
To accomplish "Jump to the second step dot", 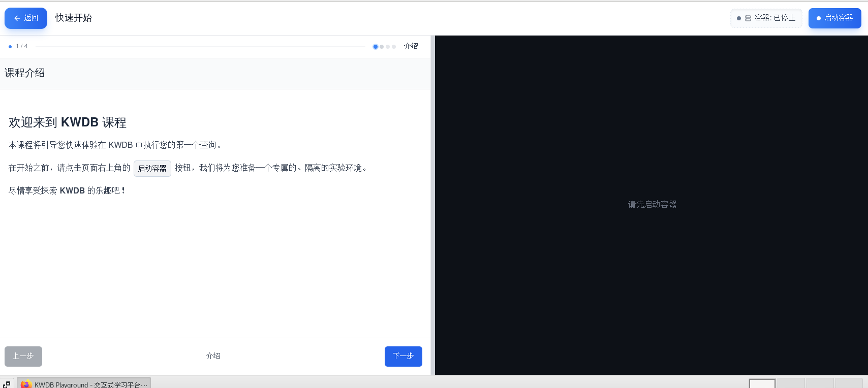I will click(x=382, y=47).
